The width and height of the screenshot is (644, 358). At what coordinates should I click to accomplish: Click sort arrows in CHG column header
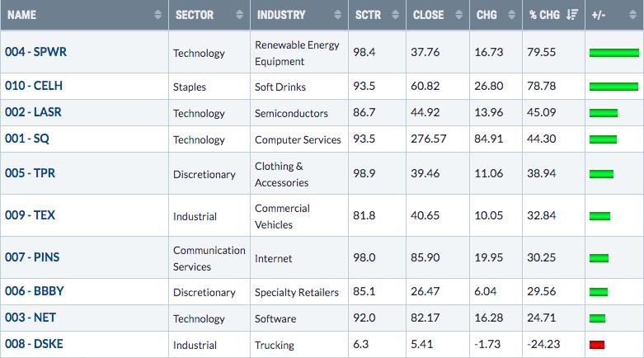click(x=511, y=15)
